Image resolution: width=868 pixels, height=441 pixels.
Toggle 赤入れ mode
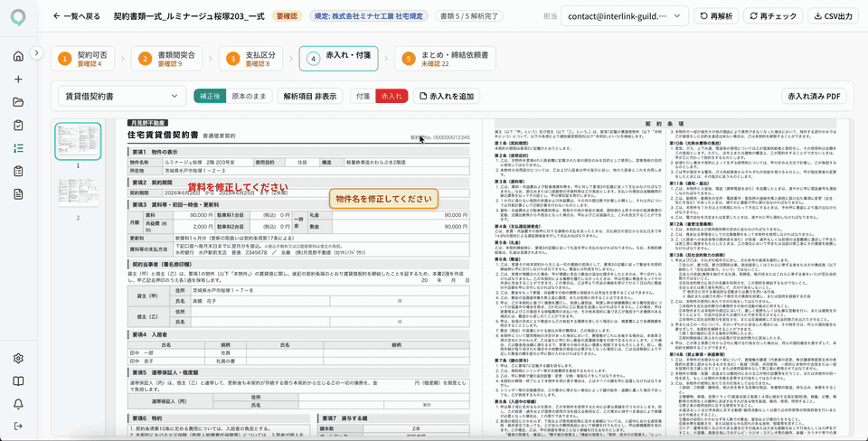pyautogui.click(x=392, y=96)
